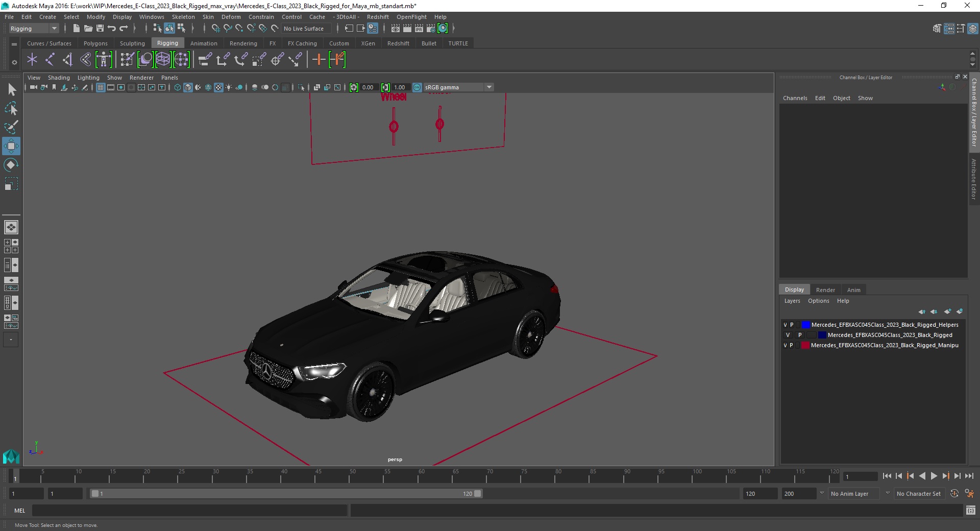980x531 pixels.
Task: Open the Script Editor icon
Action: point(970,510)
